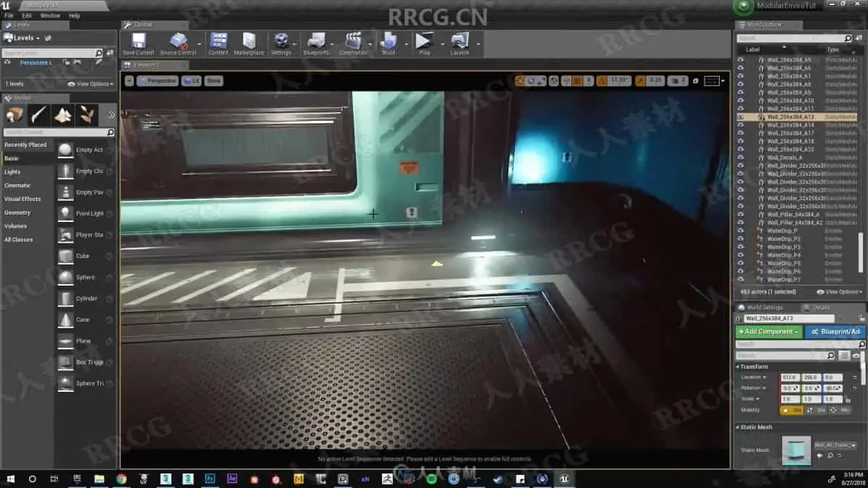
Task: Click the Box Trigger actor icon
Action: (66, 362)
